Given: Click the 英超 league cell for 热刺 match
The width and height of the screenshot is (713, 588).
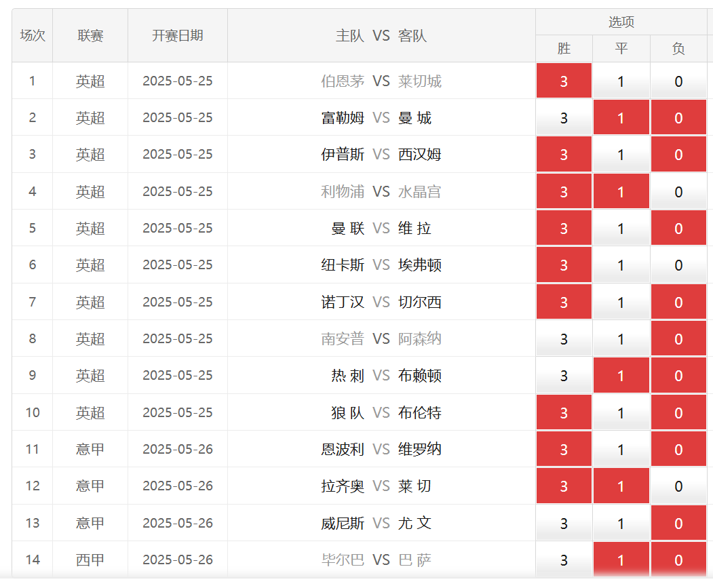Looking at the screenshot, I should tap(90, 376).
